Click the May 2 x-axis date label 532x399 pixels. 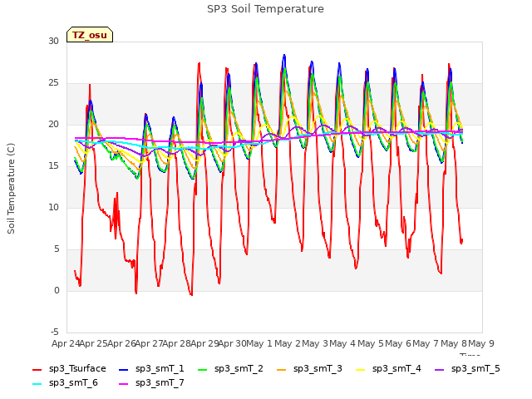pyautogui.click(x=288, y=343)
